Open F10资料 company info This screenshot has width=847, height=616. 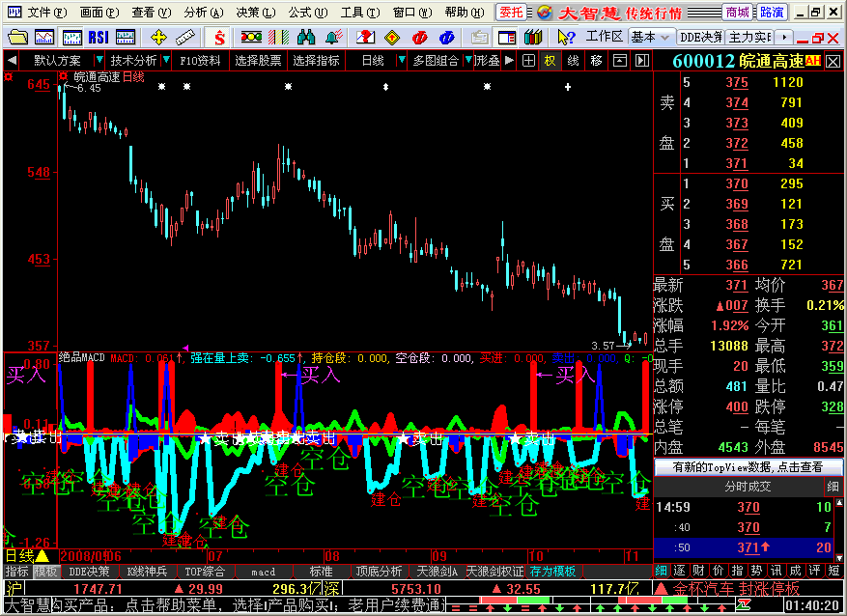(x=200, y=60)
